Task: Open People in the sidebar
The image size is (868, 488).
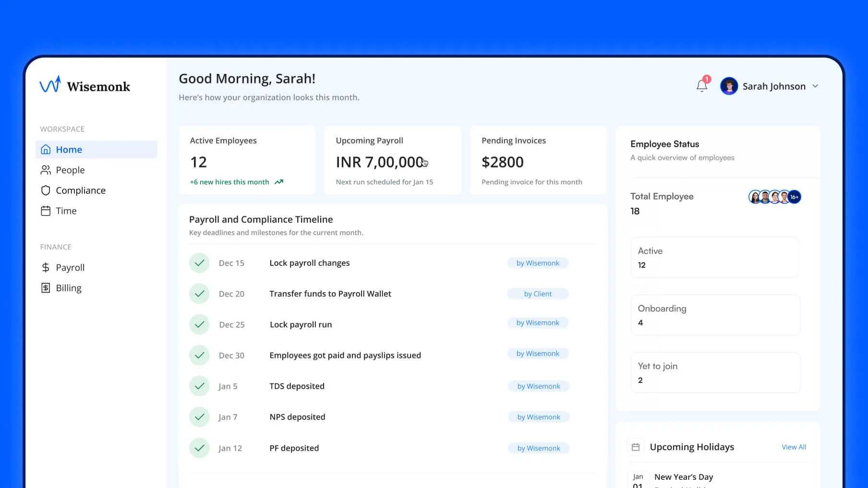Action: pyautogui.click(x=96, y=170)
